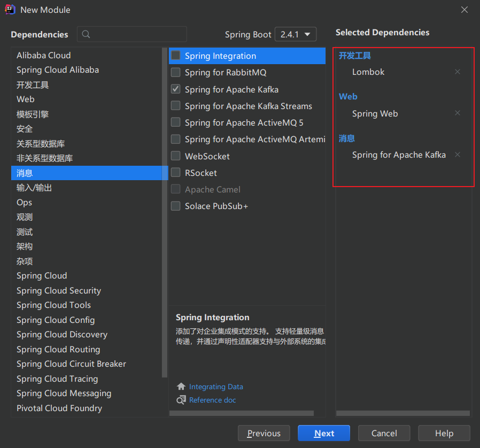
Task: Select the 杂项 category
Action: click(87, 261)
